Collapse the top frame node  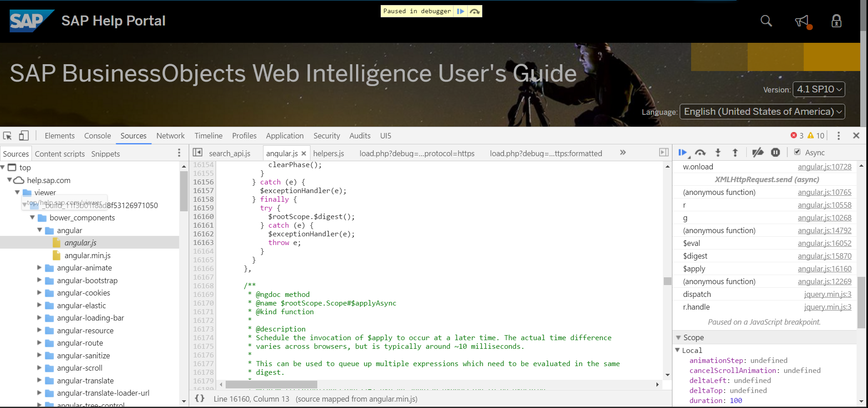coord(3,168)
